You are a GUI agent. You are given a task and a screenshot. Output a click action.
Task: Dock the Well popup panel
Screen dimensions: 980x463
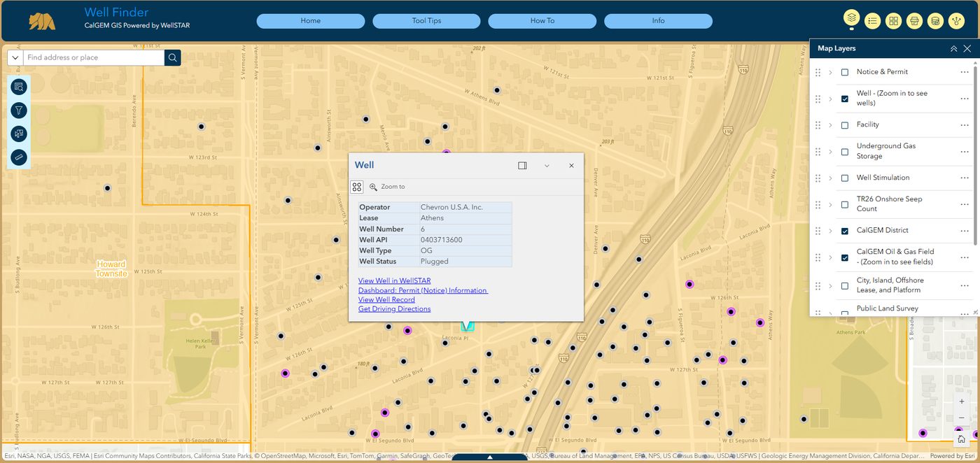[x=522, y=166]
